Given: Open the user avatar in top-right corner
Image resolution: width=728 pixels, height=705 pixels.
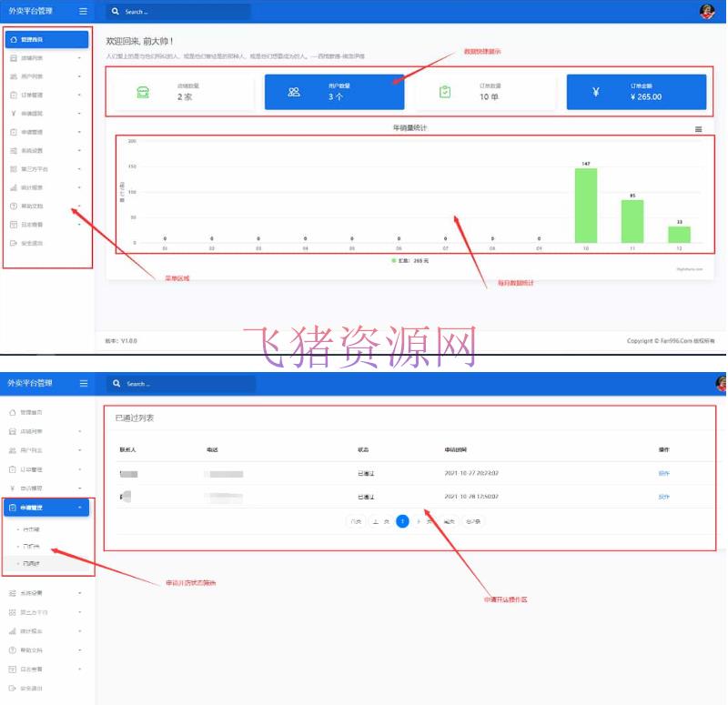Looking at the screenshot, I should pyautogui.click(x=707, y=11).
